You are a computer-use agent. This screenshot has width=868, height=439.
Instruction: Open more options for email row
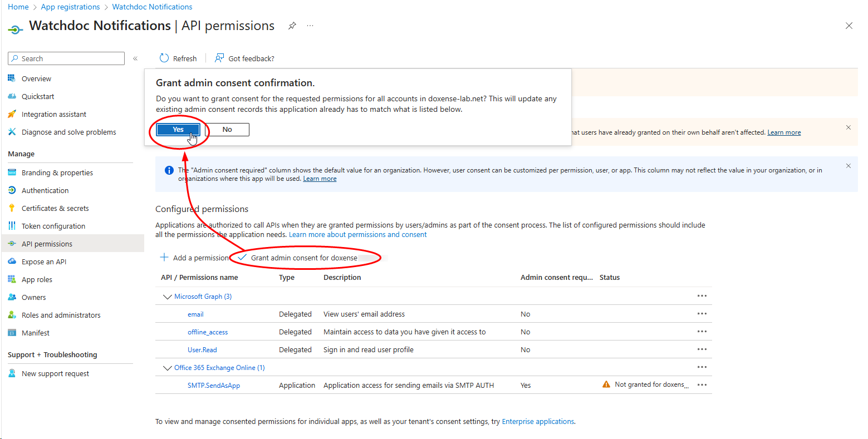[702, 314]
